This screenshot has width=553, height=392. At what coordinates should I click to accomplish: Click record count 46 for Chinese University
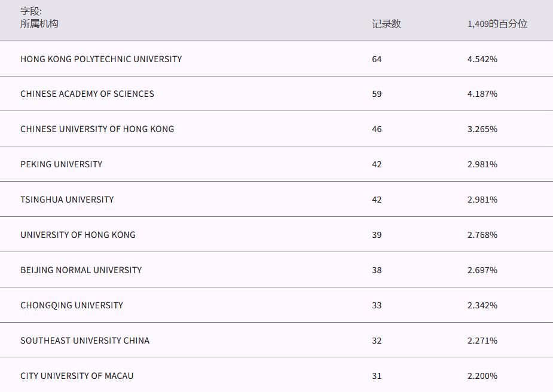click(377, 129)
